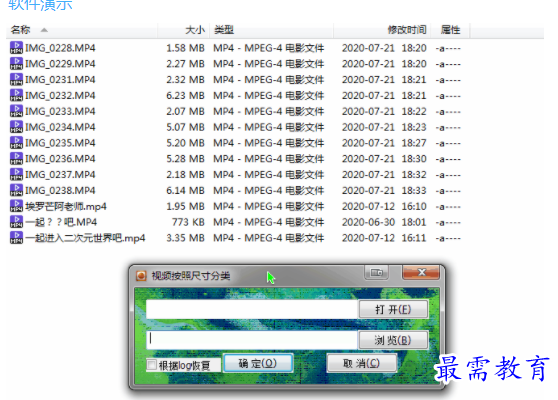Select the IMG_0236.MP4 file icon
The width and height of the screenshot is (558, 400).
click(x=16, y=158)
